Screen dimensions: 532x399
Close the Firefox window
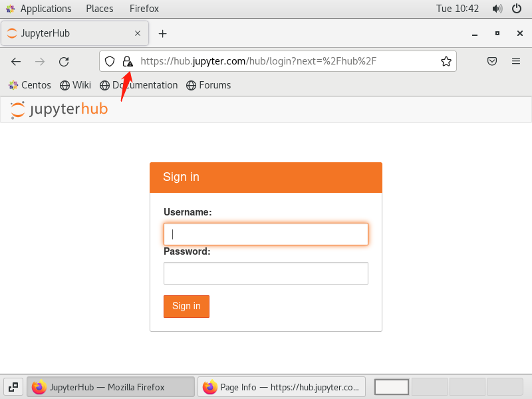(x=519, y=33)
